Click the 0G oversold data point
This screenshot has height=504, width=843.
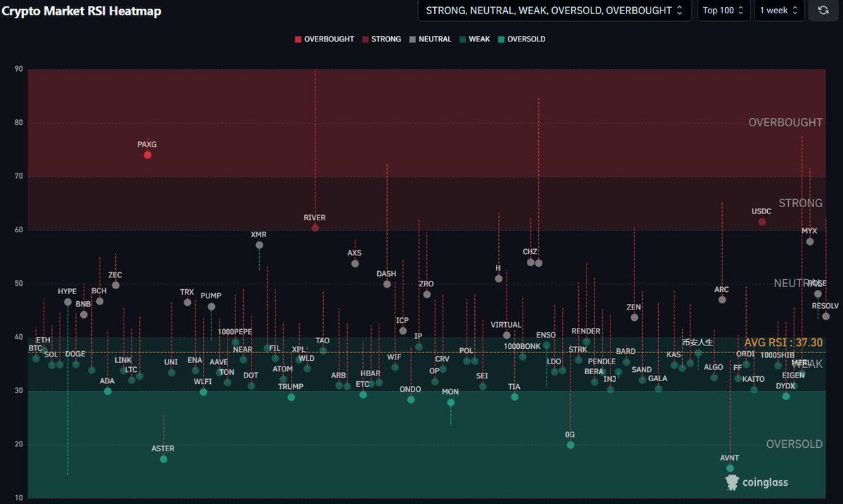[x=570, y=444]
